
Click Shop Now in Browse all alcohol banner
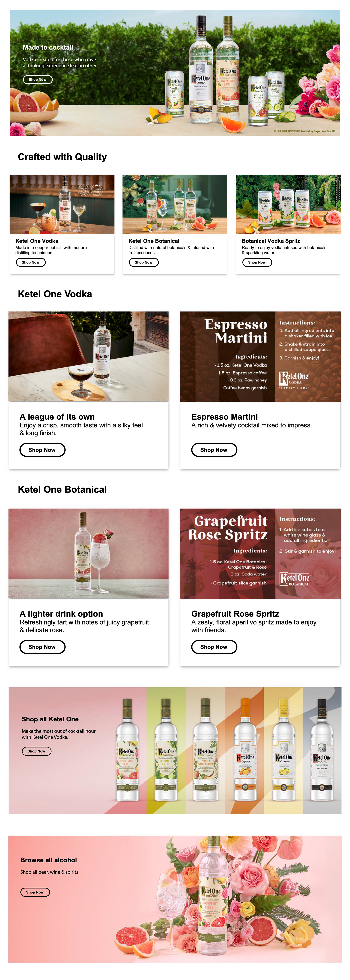(x=35, y=892)
